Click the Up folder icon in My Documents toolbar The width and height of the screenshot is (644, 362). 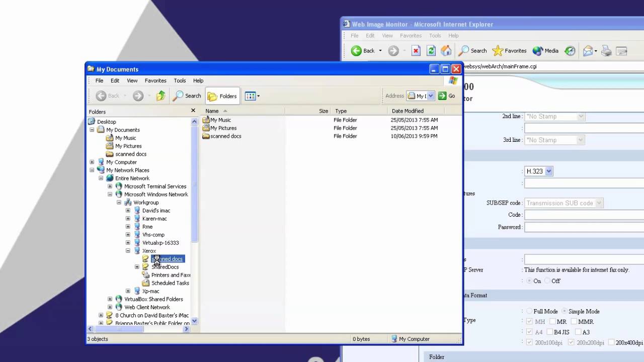click(x=160, y=96)
